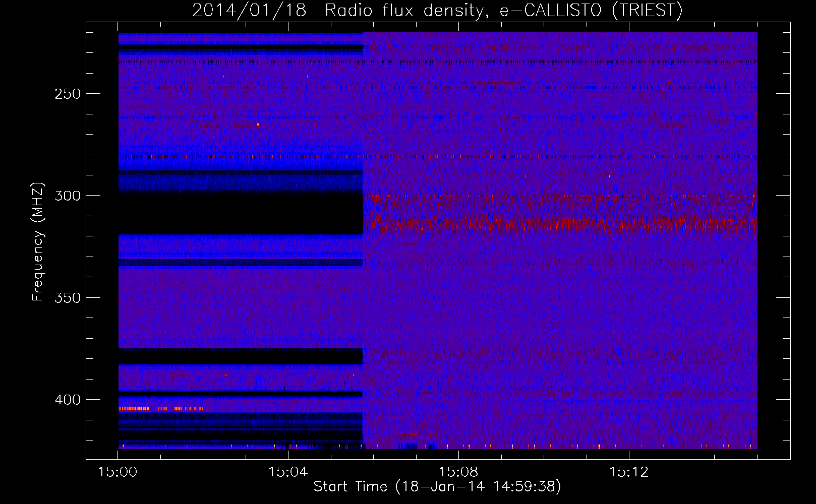This screenshot has width=816, height=504.
Task: Click the 15:12 time tick label
Action: 629,472
